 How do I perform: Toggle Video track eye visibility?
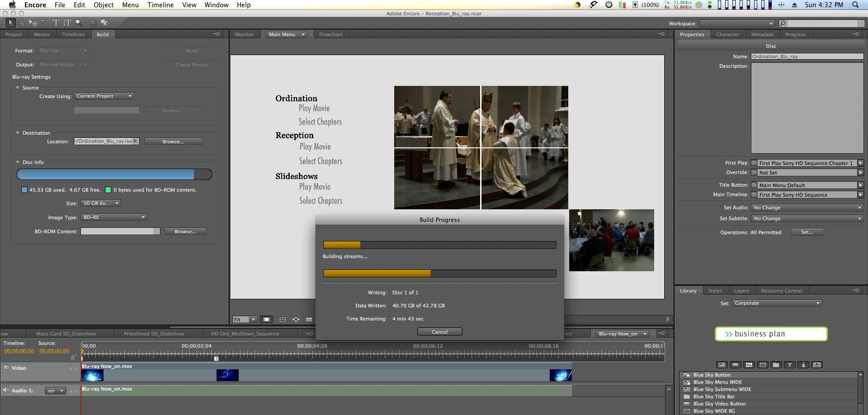tap(6, 368)
